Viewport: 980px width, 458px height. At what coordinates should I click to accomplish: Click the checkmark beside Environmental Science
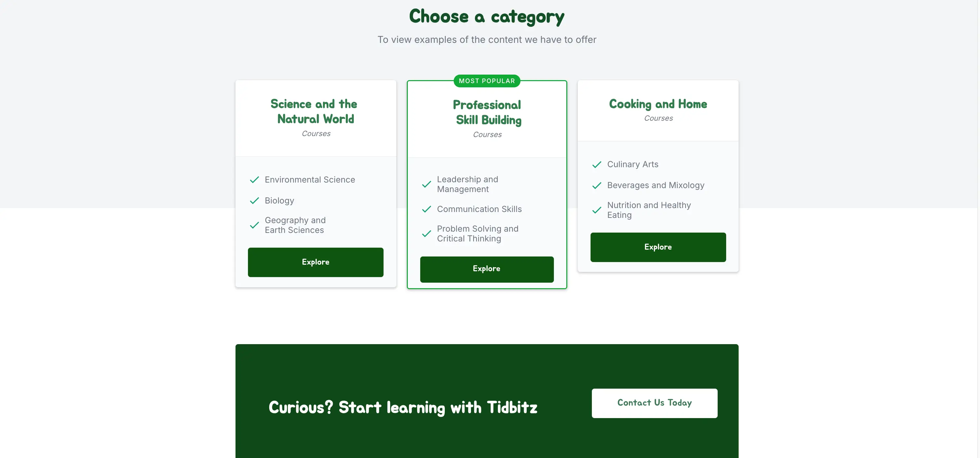tap(254, 180)
